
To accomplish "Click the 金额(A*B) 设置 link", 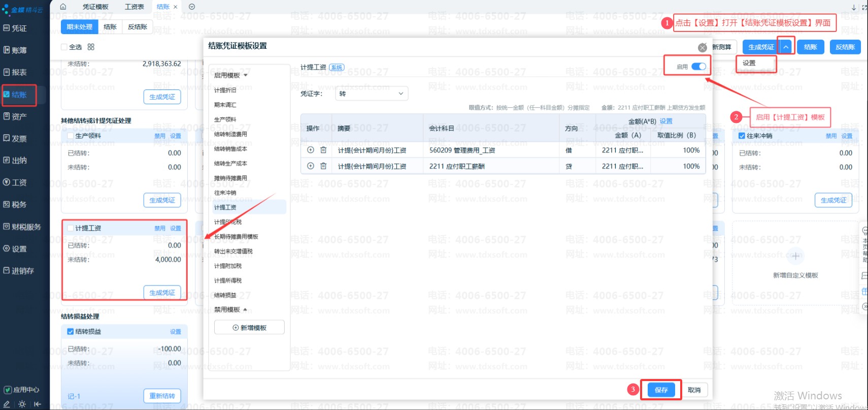I will point(666,121).
